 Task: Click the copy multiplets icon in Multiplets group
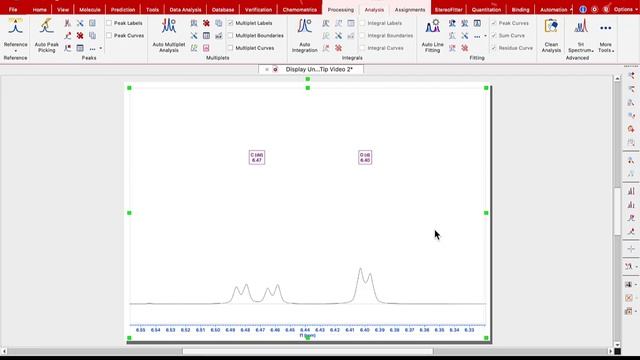click(x=219, y=23)
